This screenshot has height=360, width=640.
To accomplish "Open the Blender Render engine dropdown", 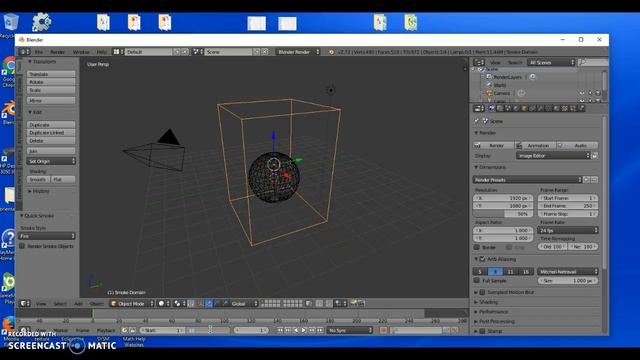I will [299, 52].
